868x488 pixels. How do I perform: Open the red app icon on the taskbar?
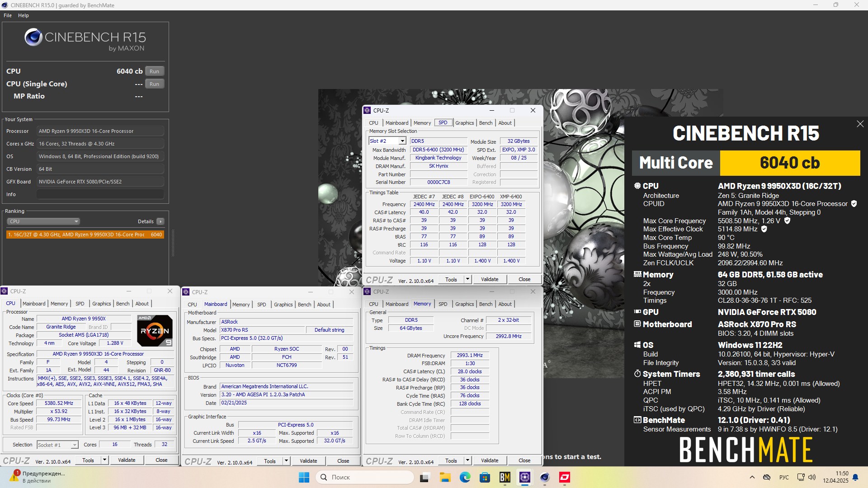[565, 477]
